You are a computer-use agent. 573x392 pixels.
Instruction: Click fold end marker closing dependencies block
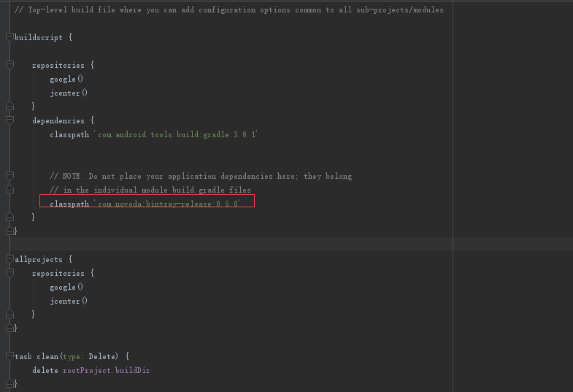(x=10, y=217)
